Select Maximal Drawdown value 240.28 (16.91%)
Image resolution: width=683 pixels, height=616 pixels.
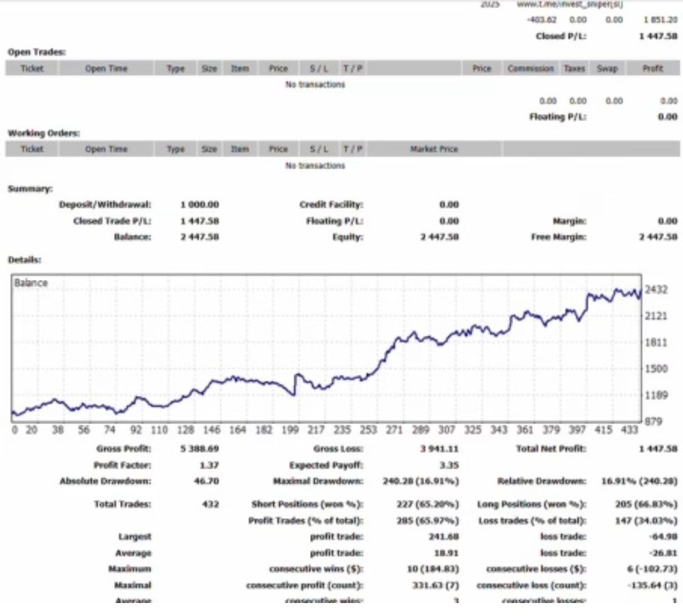(x=421, y=481)
